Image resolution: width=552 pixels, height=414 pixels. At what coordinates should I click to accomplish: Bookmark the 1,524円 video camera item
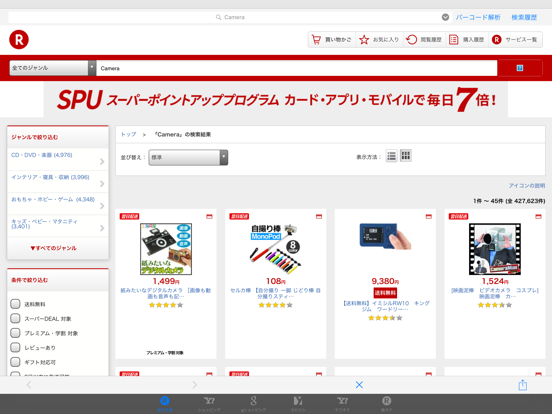click(538, 217)
